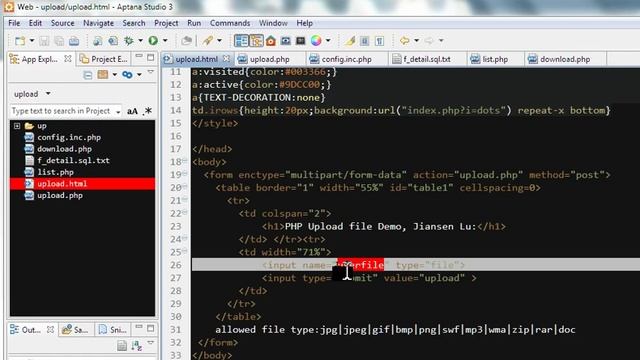Maximize the Outline panel
Viewport: 640px width, 360px height.
pyautogui.click(x=151, y=328)
